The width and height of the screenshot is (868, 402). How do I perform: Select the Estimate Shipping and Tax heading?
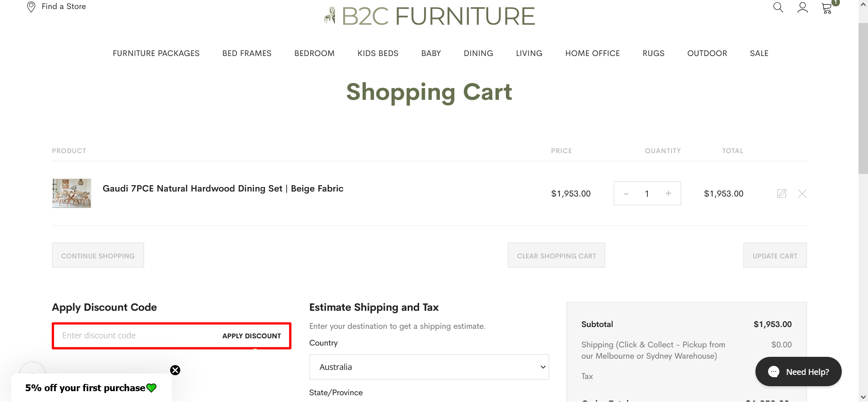click(x=374, y=308)
